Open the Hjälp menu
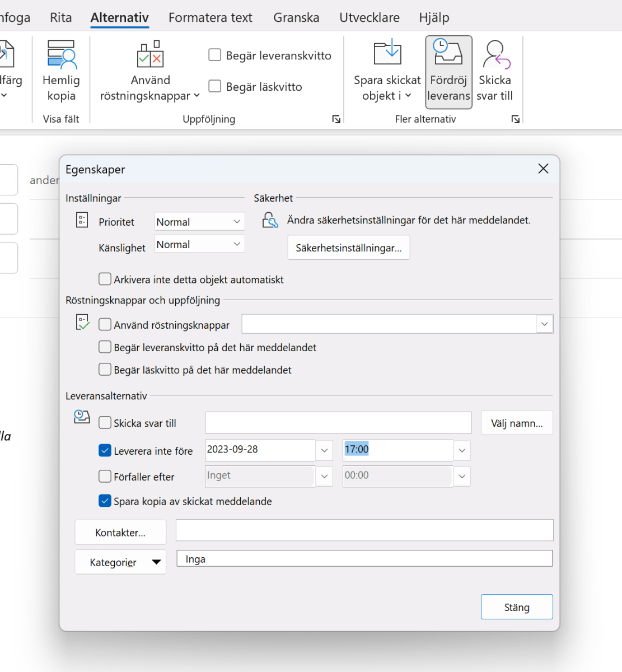 (x=434, y=17)
